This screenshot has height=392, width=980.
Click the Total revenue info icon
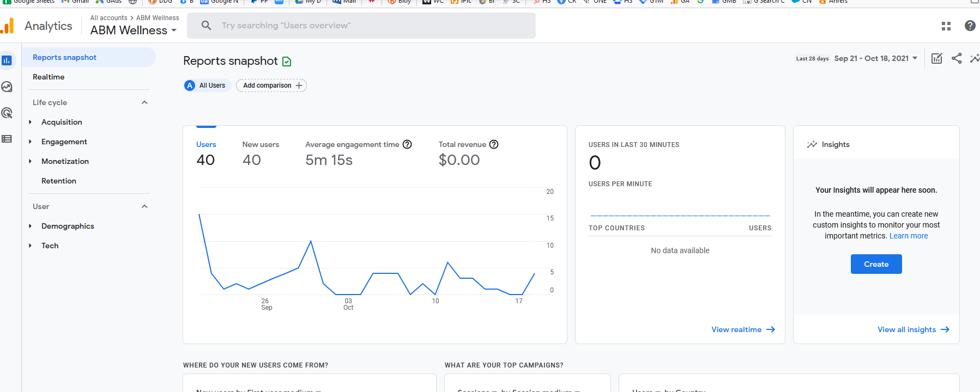tap(494, 144)
